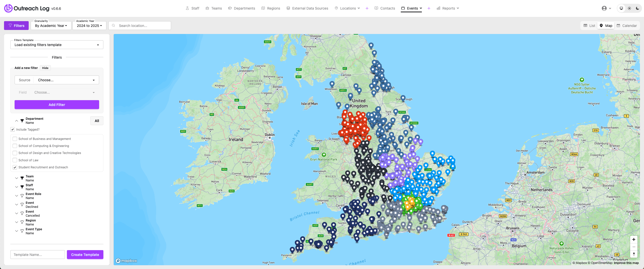Open the Load existing filters template dropdown
Image resolution: width=644 pixels, height=269 pixels.
57,45
